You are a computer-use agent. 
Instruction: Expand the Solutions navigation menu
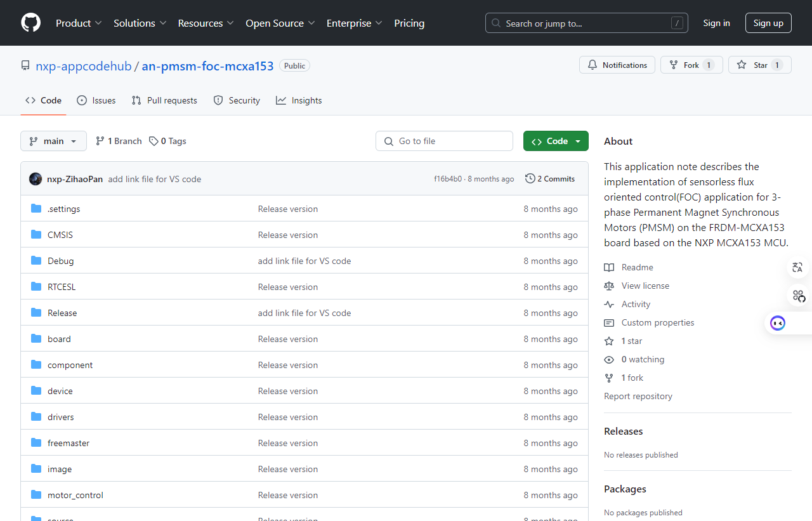140,23
